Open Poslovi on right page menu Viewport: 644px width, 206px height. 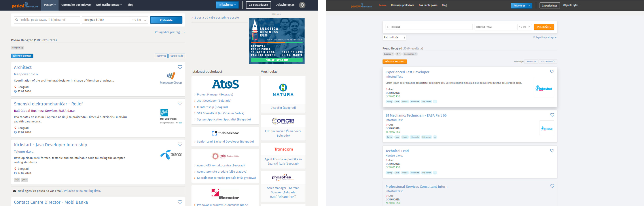tap(383, 5)
